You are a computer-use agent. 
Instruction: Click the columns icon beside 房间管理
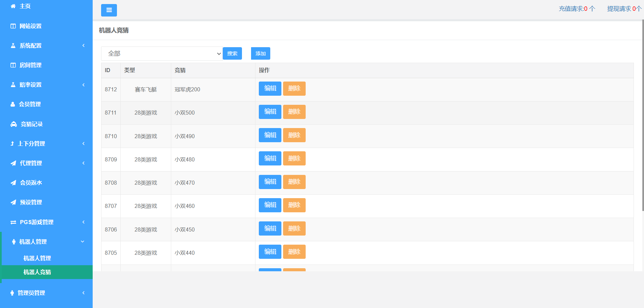[x=13, y=65]
